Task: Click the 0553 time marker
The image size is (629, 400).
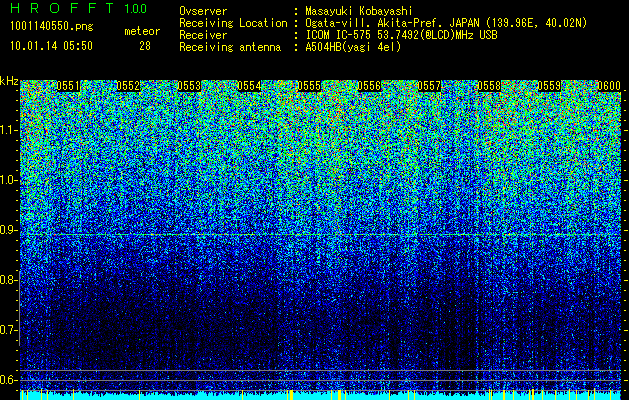Action: [189, 86]
